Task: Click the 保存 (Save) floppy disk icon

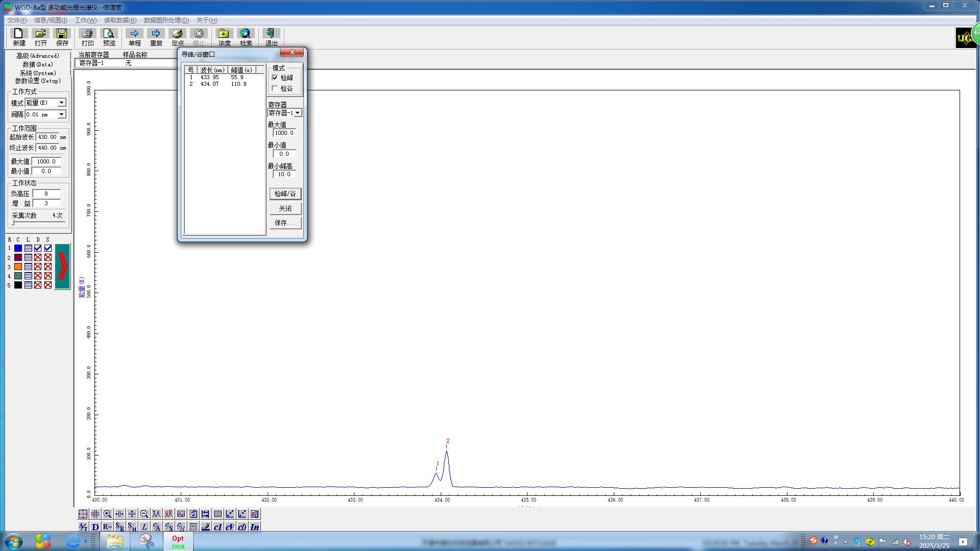Action: coord(62,37)
